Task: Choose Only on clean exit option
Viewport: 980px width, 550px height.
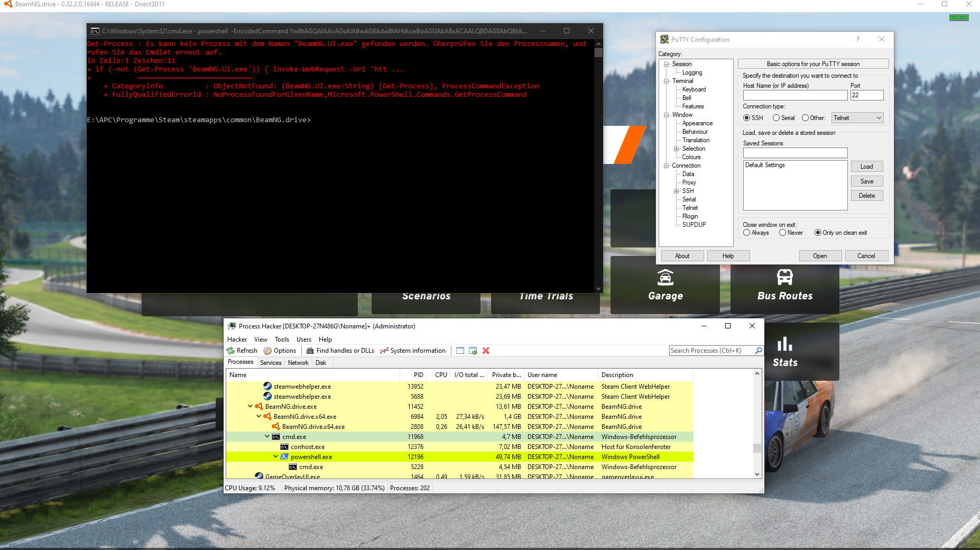Action: [x=818, y=233]
